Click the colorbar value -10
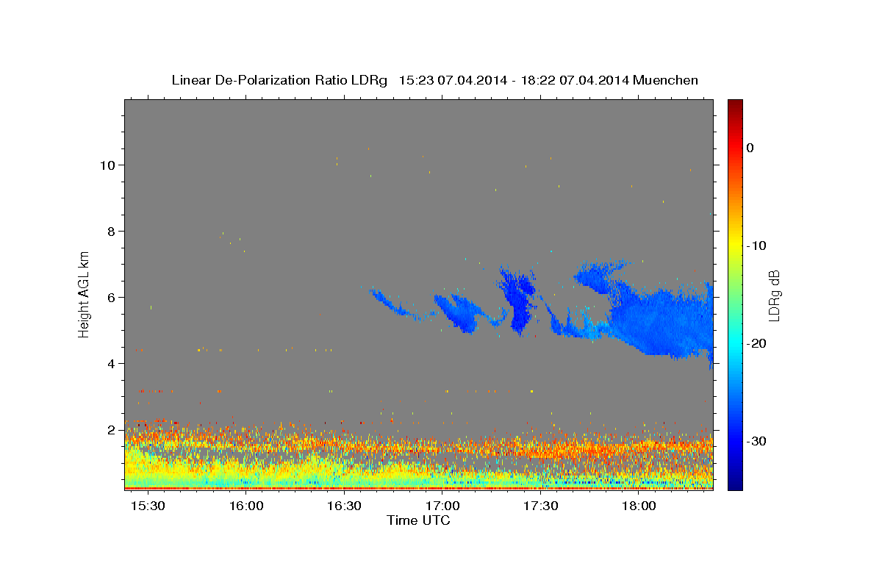The width and height of the screenshot is (882, 588). (x=757, y=245)
